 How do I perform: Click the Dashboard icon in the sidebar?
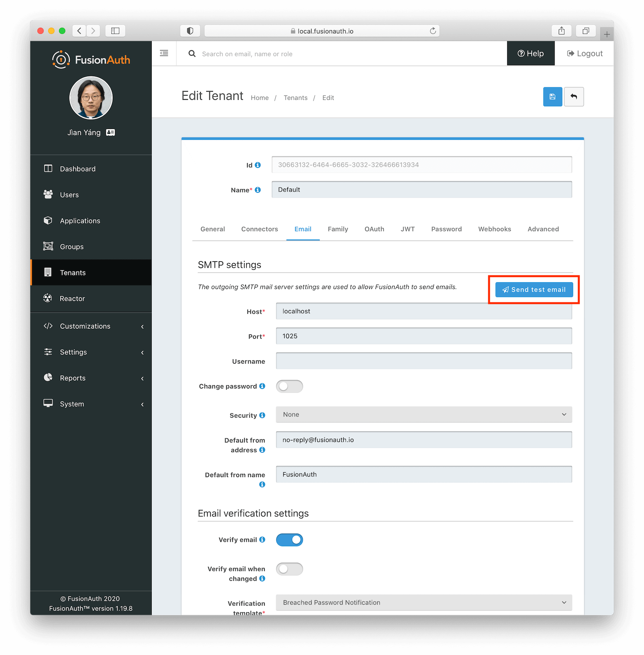(48, 168)
